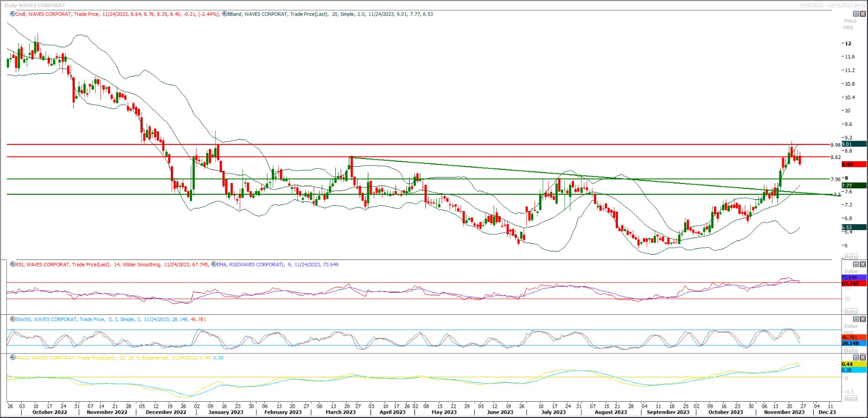Toggle Auto scaling on the RSI pane
The width and height of the screenshot is (868, 418).
851,312
